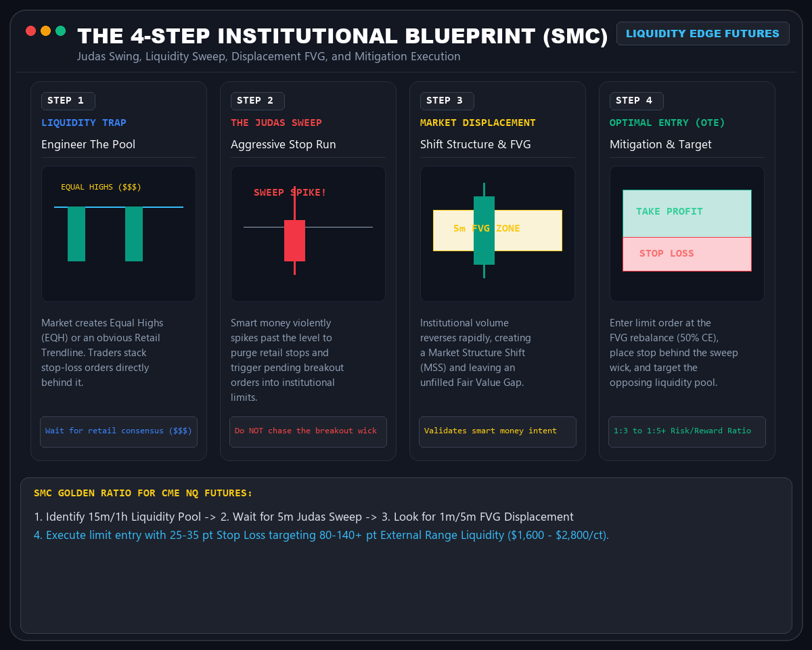This screenshot has width=812, height=650.
Task: Click the SMC Golden Ratio heading
Action: pos(143,494)
